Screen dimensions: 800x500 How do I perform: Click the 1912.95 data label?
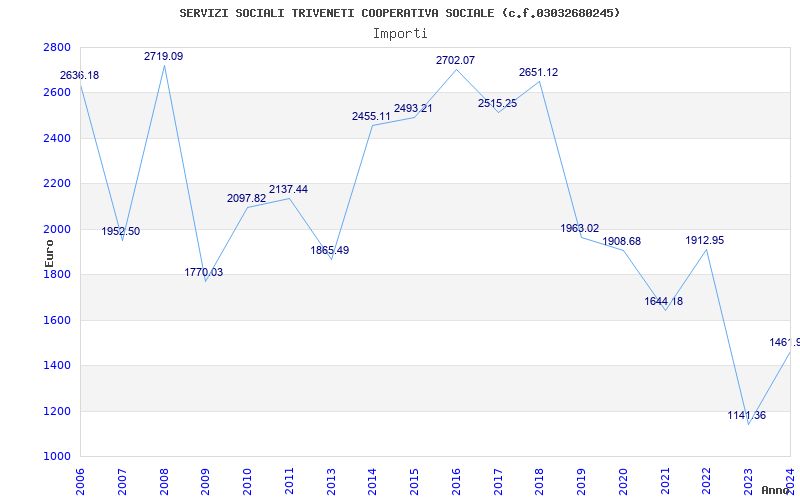pos(705,241)
